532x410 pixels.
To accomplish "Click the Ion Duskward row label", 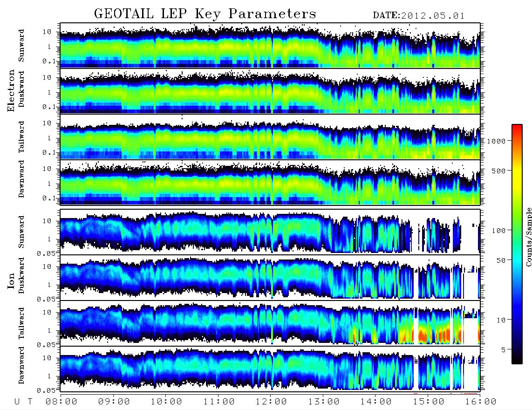I will pos(21,276).
